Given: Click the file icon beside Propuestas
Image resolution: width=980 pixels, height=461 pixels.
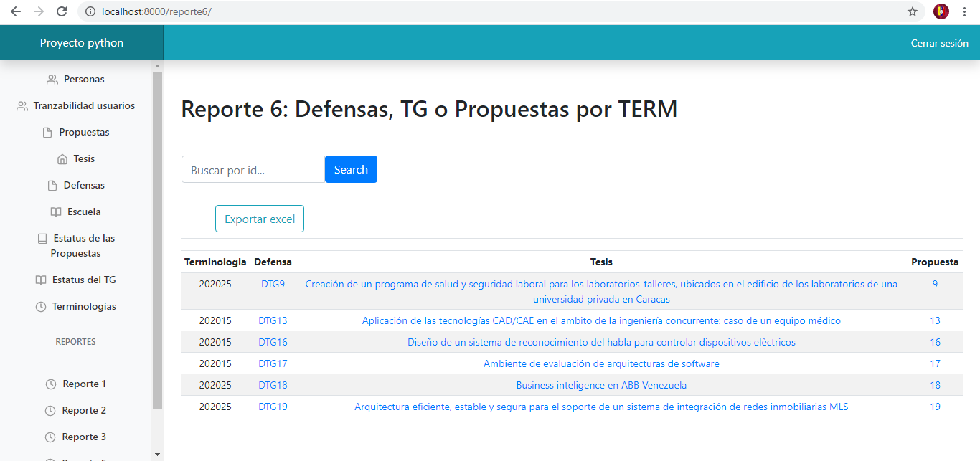Looking at the screenshot, I should pos(47,133).
